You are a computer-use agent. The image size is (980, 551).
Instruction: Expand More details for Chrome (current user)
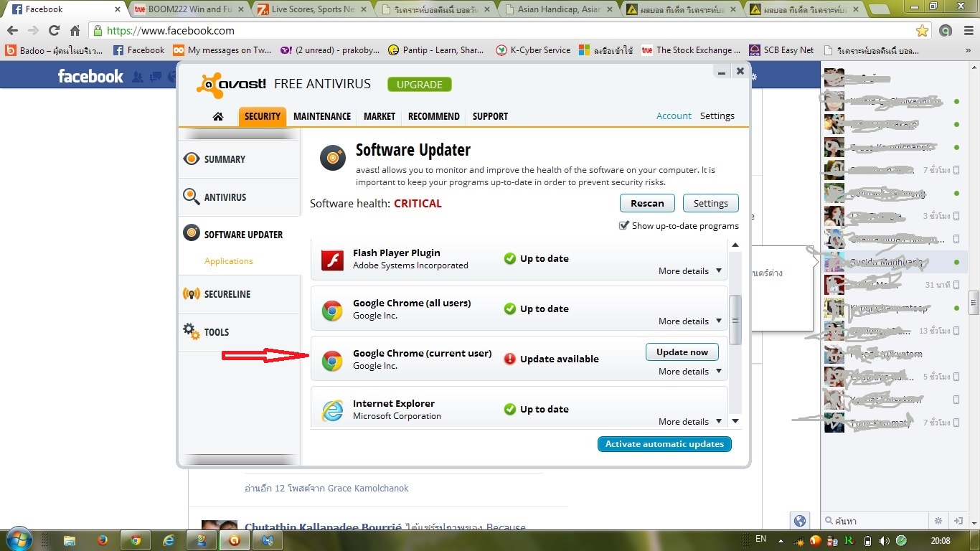tap(689, 371)
